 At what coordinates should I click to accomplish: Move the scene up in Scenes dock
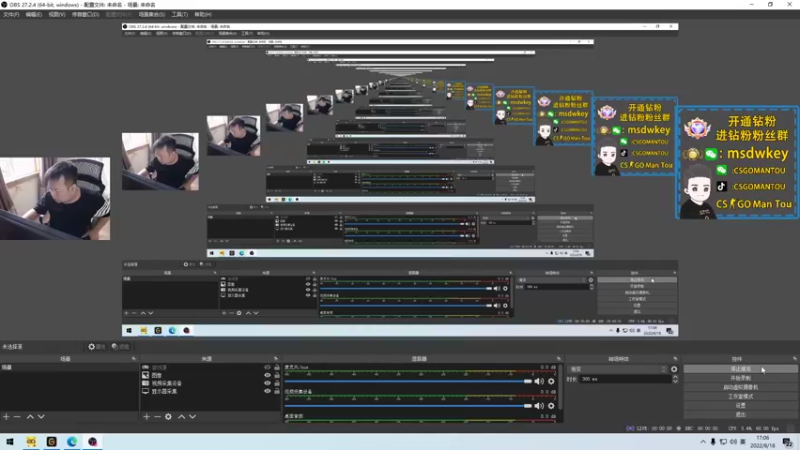(x=30, y=417)
